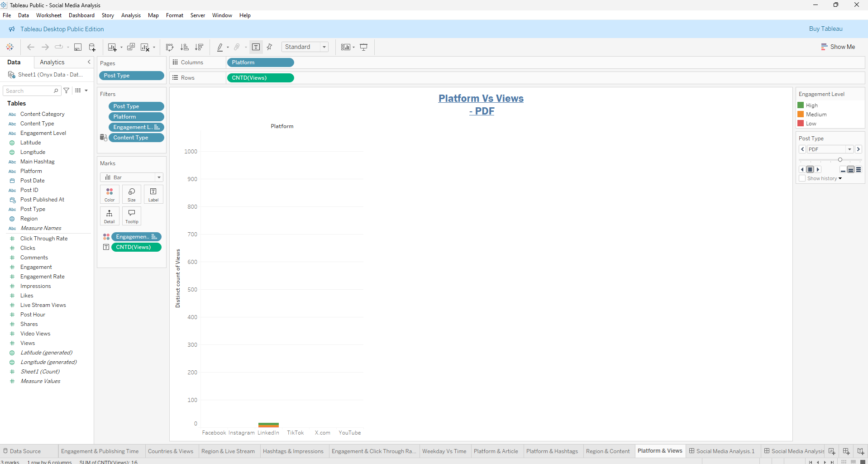Click the filter fields funnel icon

pyautogui.click(x=67, y=91)
